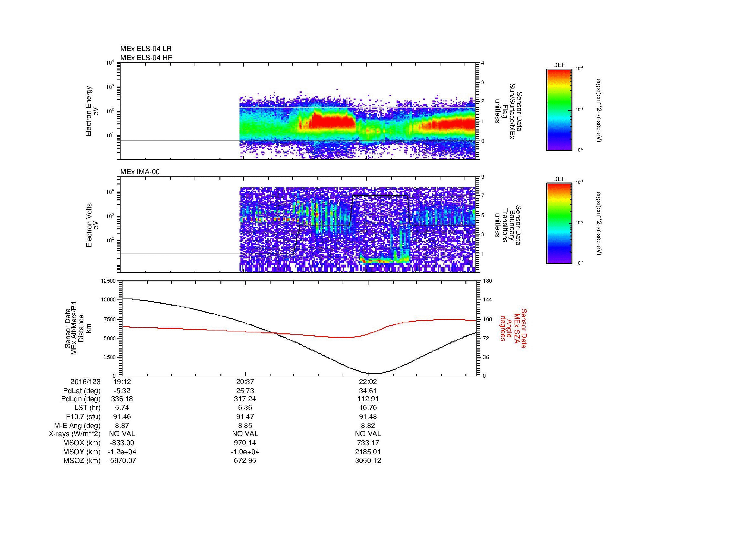This screenshot has height=534, width=756.
Task: Select the 'MEx ELS-04 HR' title text
Action: 146,58
